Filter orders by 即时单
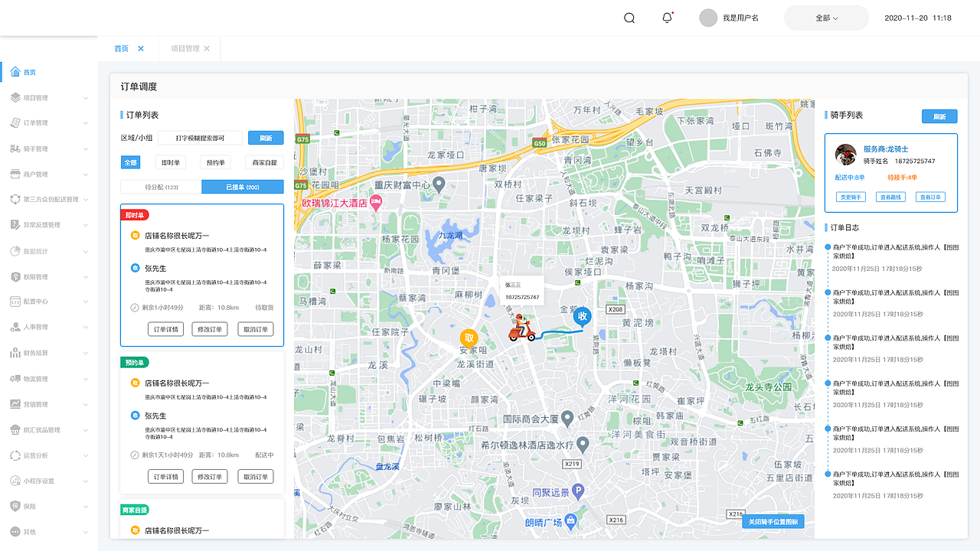This screenshot has width=980, height=551. (170, 162)
